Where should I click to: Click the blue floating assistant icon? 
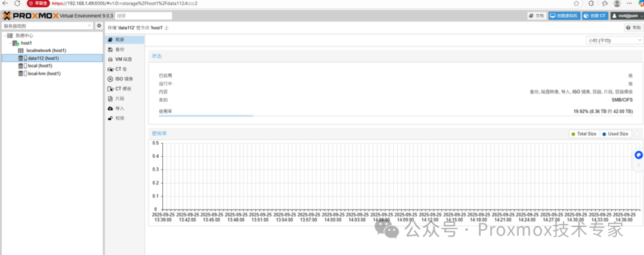point(638,156)
